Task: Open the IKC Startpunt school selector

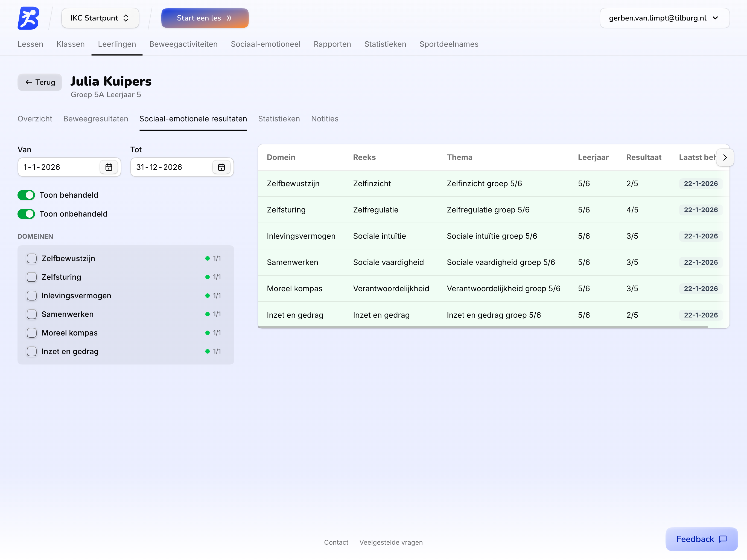Action: 100,18
